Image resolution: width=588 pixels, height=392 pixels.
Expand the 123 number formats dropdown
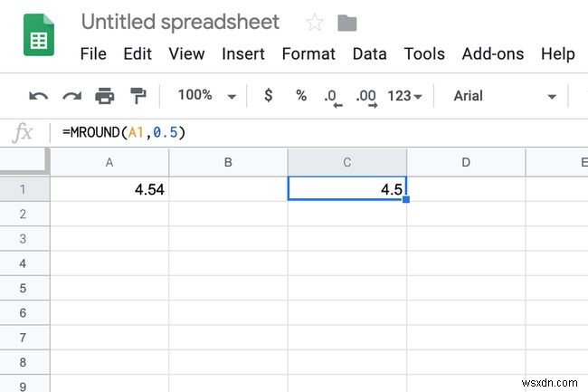[x=404, y=96]
